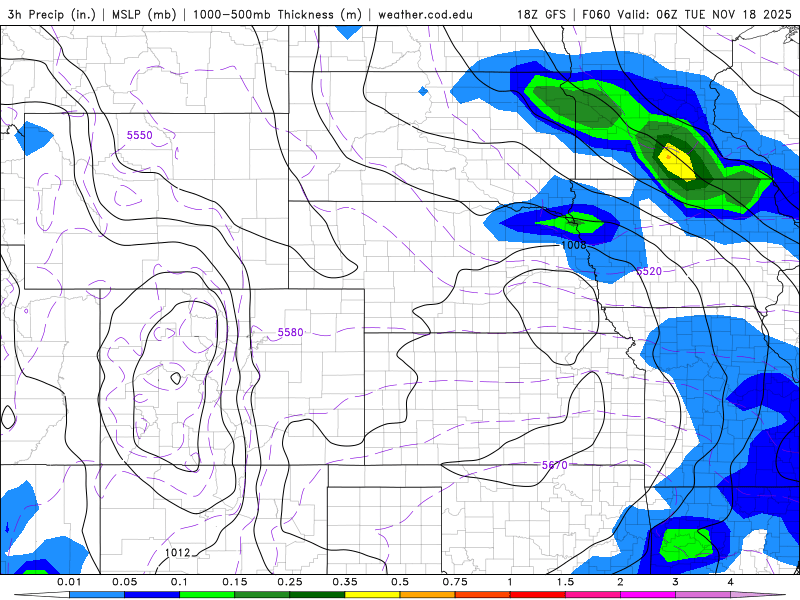Viewport: 800px width, 600px height.
Task: Click the '0.75' color bar label
Action: tap(455, 582)
